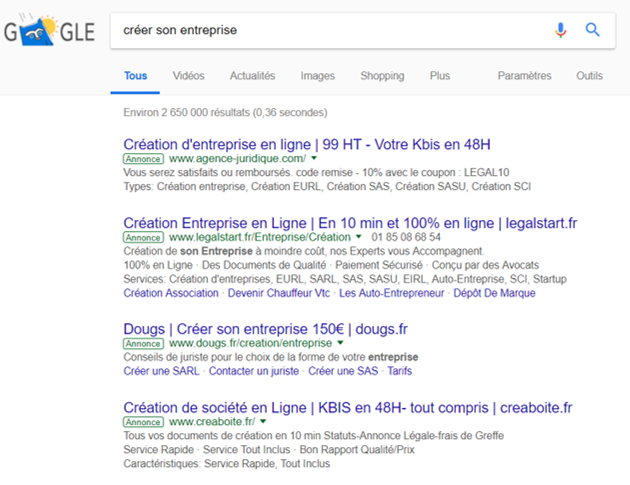Image resolution: width=630 pixels, height=485 pixels.
Task: Start voice search with microphone icon
Action: click(x=560, y=30)
